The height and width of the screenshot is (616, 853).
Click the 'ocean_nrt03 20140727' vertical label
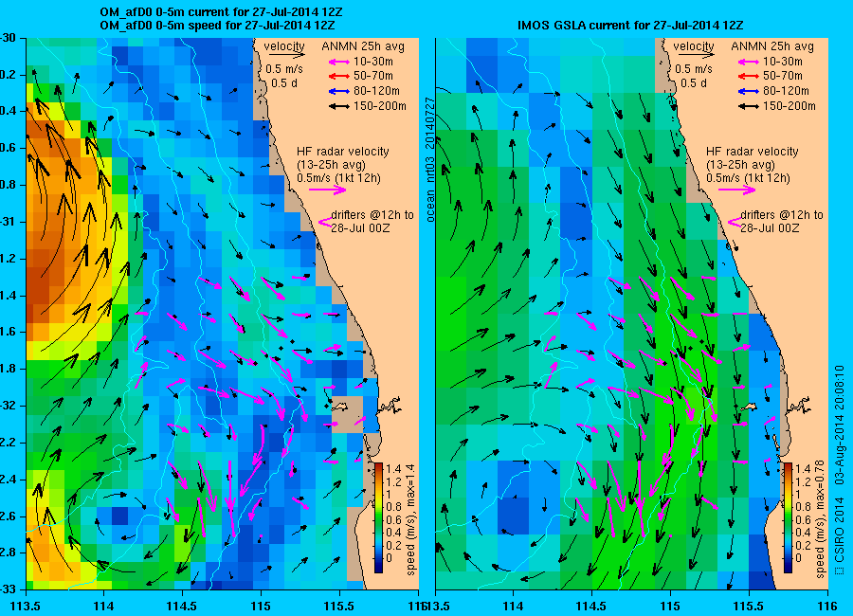point(430,160)
